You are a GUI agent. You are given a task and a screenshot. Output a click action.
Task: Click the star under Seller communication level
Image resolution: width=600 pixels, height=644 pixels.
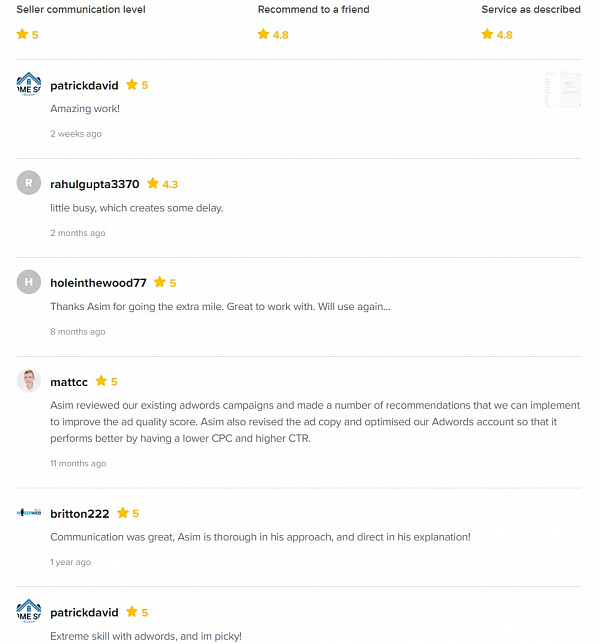[22, 34]
